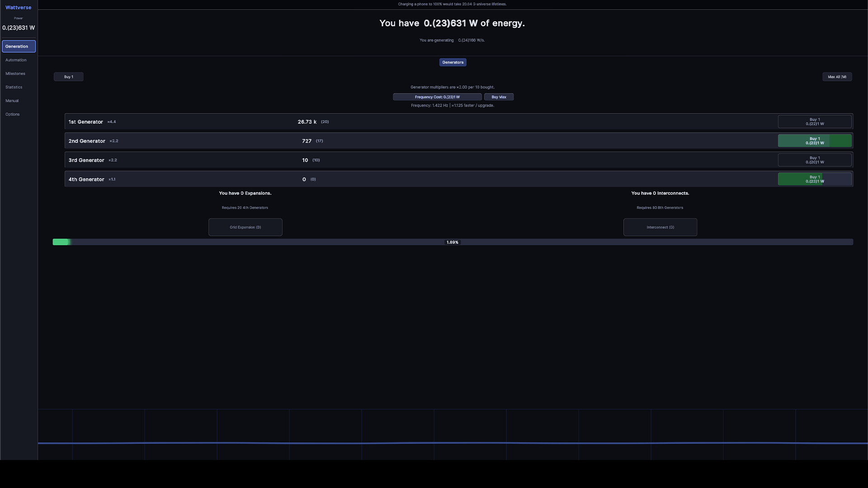
Task: Buy a Frequency upgrade via Frequency Cost button
Action: 437,97
